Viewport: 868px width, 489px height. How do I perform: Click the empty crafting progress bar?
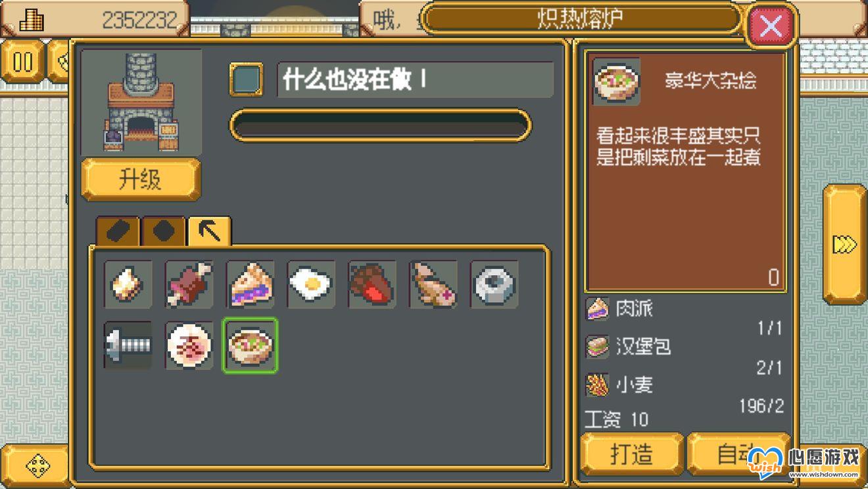pos(380,125)
